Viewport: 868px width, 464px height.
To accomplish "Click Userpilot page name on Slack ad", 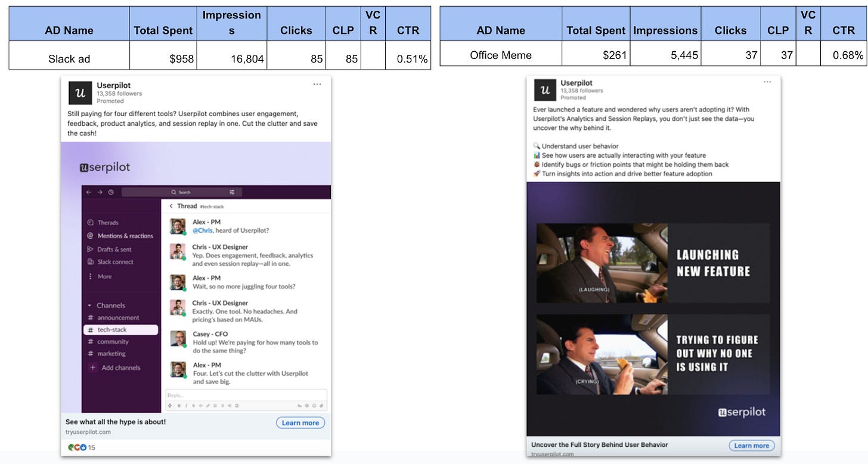I will (x=114, y=85).
